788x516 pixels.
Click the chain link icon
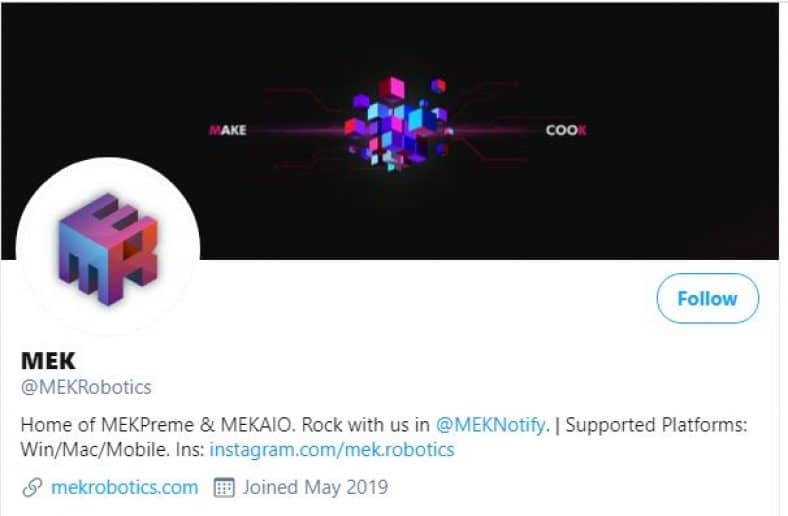(x=32, y=487)
